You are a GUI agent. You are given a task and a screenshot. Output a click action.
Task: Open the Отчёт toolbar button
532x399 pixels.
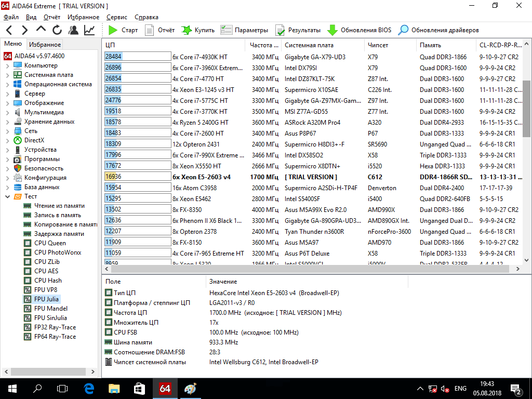159,30
